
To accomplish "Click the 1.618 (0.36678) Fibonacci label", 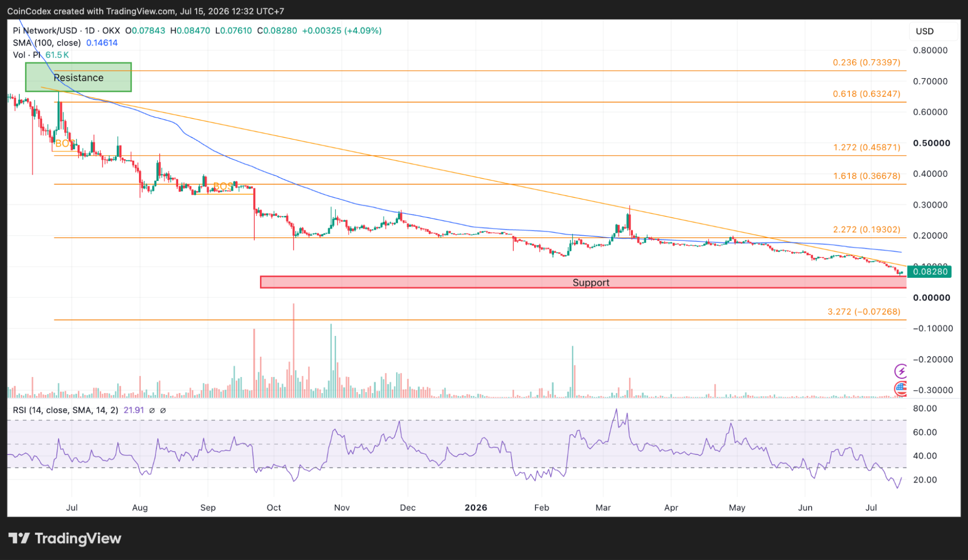I will [866, 176].
